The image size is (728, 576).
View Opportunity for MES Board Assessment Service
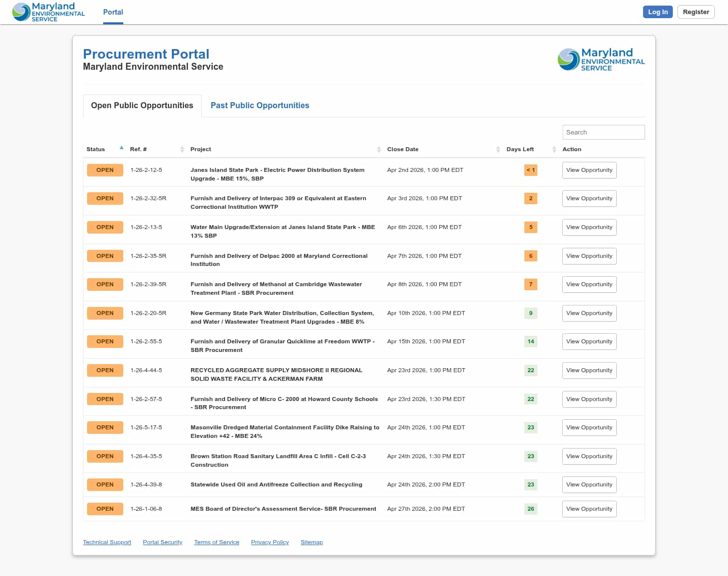coord(589,509)
